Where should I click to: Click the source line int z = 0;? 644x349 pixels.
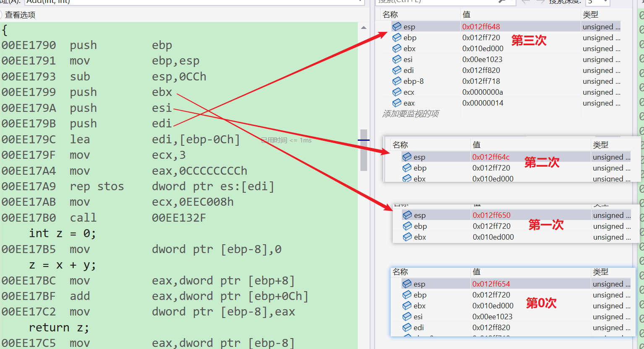63,233
